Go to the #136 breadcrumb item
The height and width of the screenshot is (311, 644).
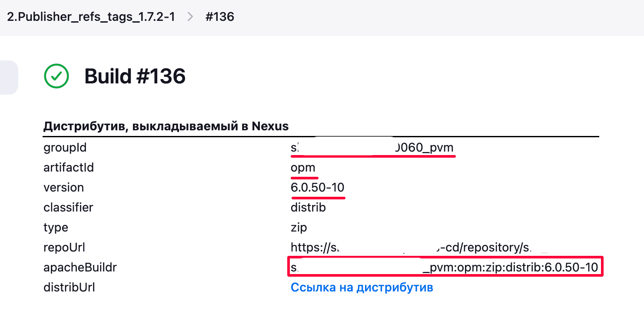(219, 17)
